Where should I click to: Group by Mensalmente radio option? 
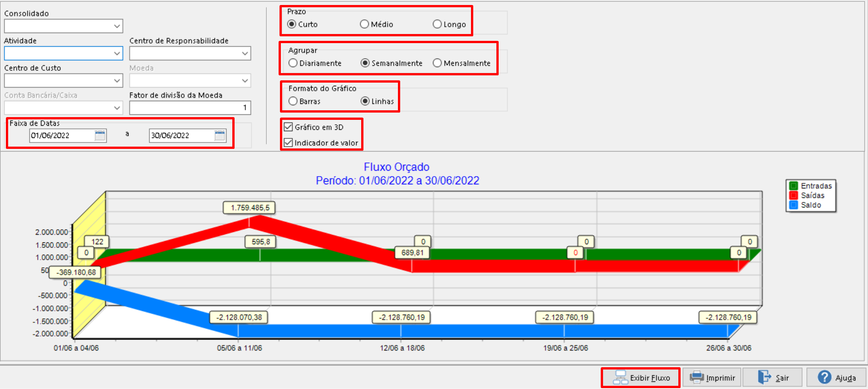point(437,63)
